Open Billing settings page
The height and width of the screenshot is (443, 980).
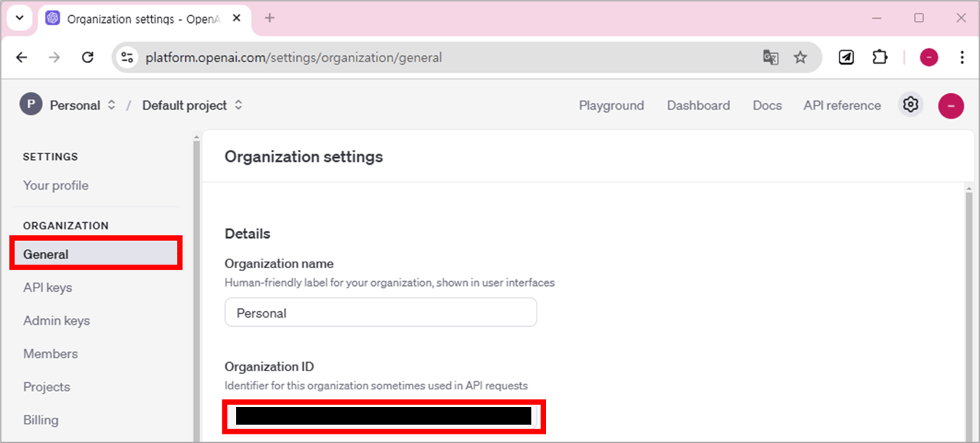(x=41, y=419)
